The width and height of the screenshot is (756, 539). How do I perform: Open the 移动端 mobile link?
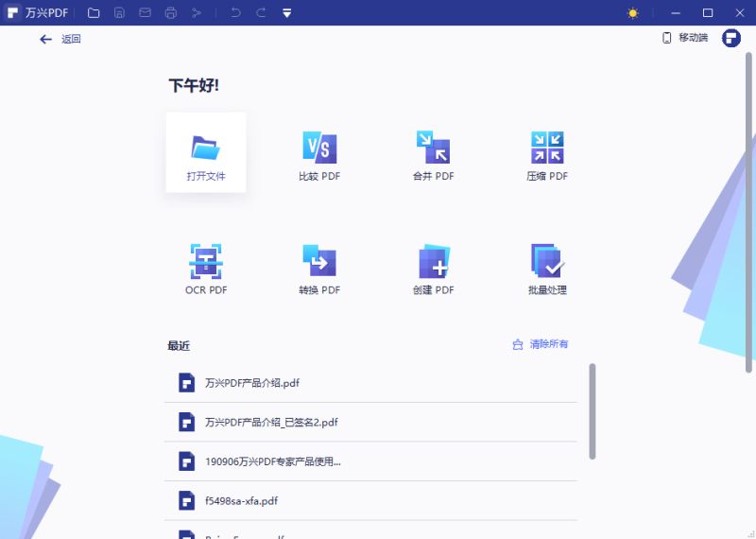pyautogui.click(x=685, y=38)
